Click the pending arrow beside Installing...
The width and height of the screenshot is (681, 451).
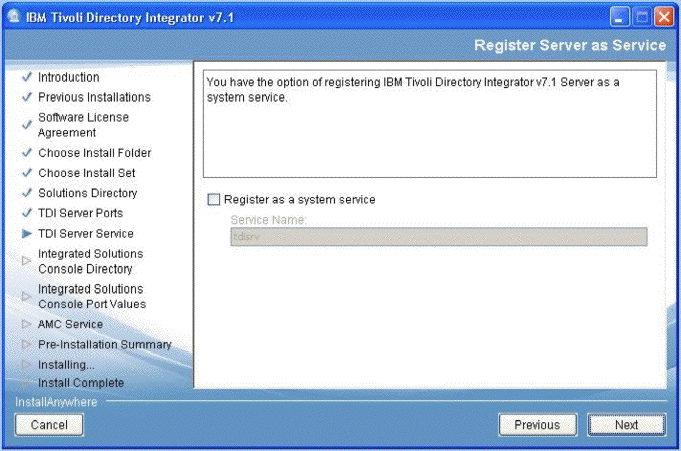point(26,365)
